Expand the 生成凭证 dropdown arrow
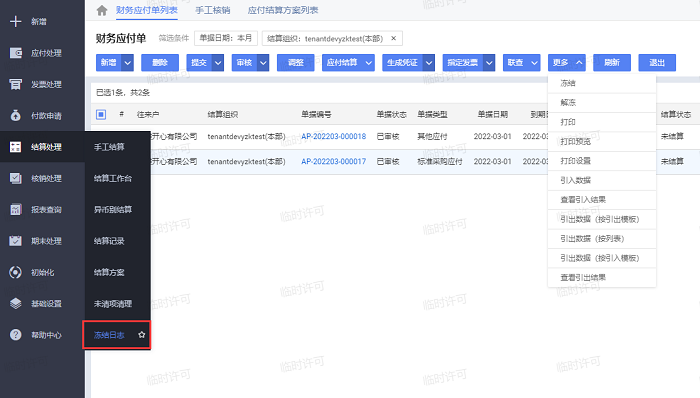700x398 pixels. [429, 63]
